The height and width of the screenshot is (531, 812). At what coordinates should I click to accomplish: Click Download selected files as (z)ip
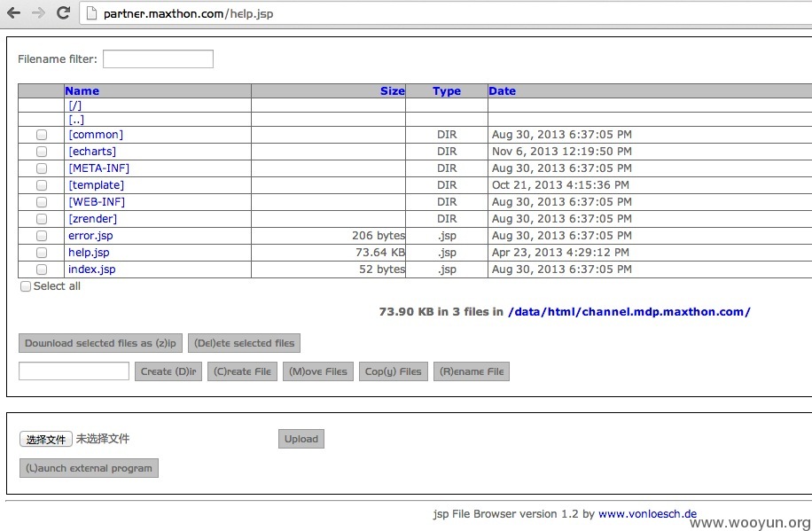tap(100, 343)
